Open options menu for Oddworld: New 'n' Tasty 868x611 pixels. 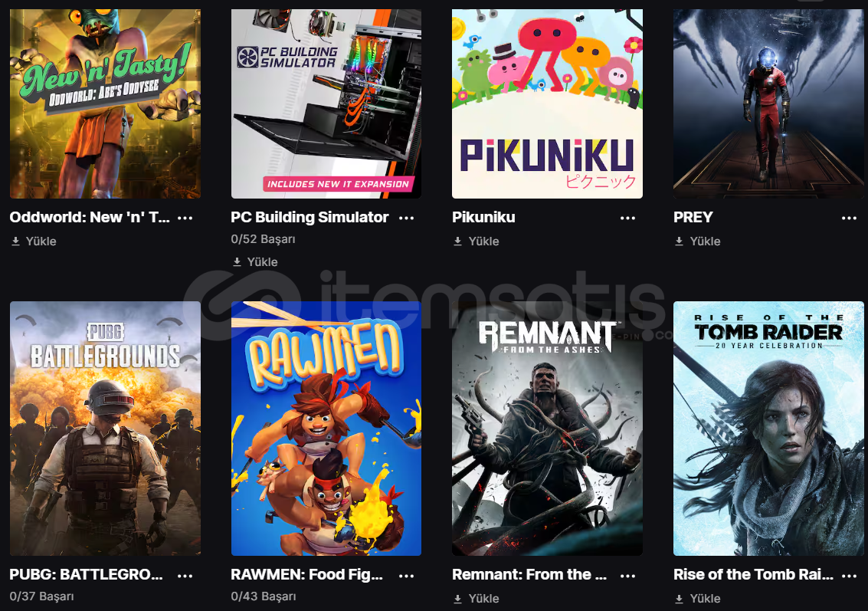pyautogui.click(x=185, y=218)
